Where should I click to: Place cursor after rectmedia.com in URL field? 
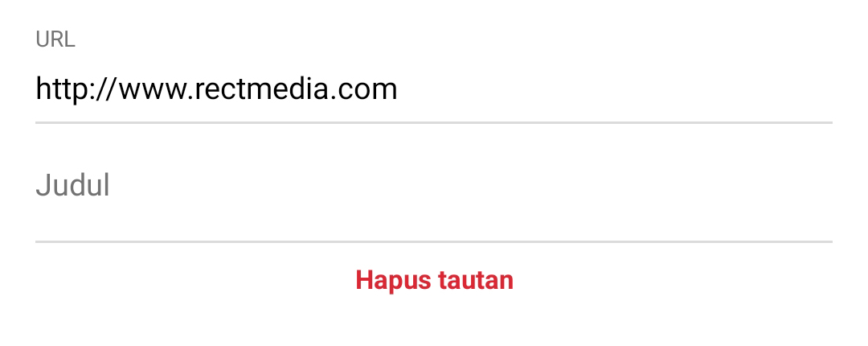tap(399, 90)
